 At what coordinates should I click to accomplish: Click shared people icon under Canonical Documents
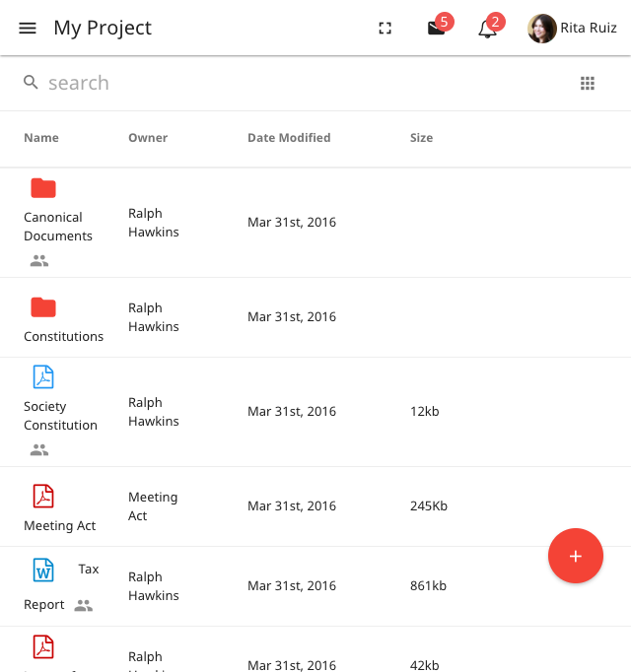tap(39, 260)
